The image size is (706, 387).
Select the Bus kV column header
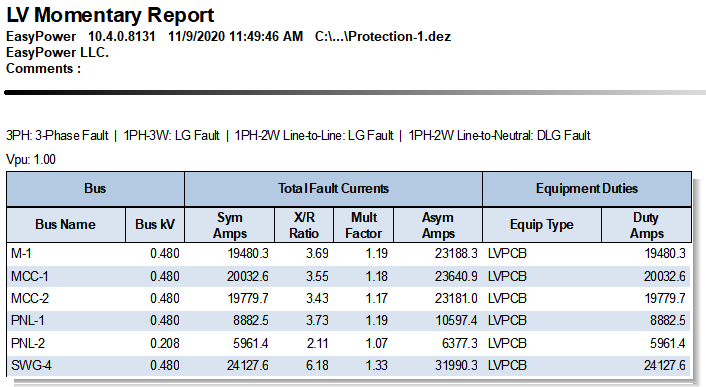coord(155,225)
